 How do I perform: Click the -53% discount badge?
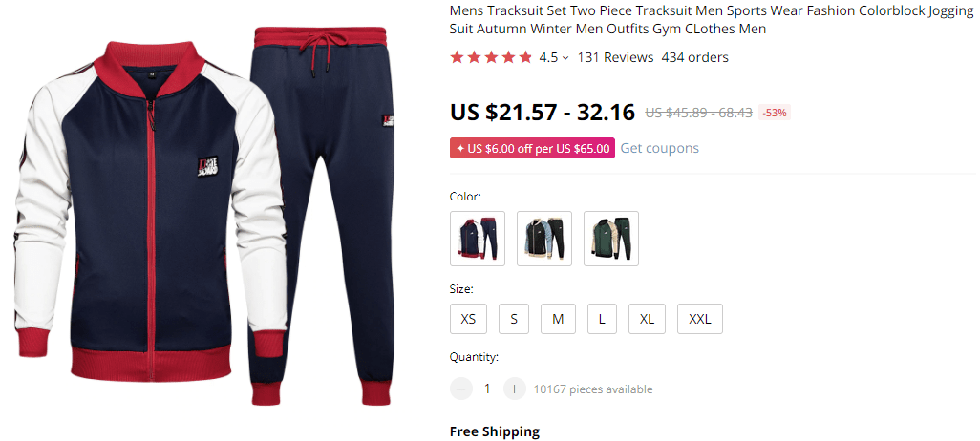point(775,113)
